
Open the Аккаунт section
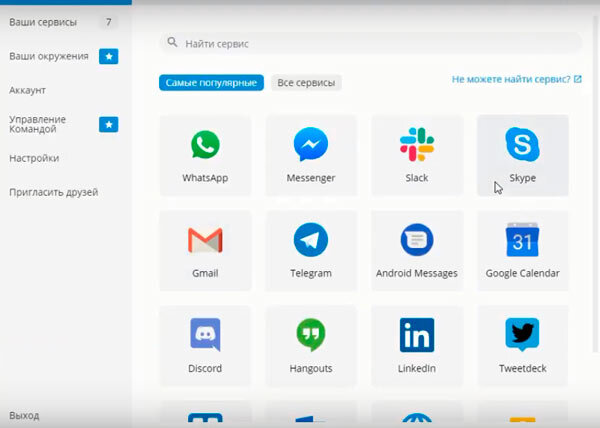[27, 90]
